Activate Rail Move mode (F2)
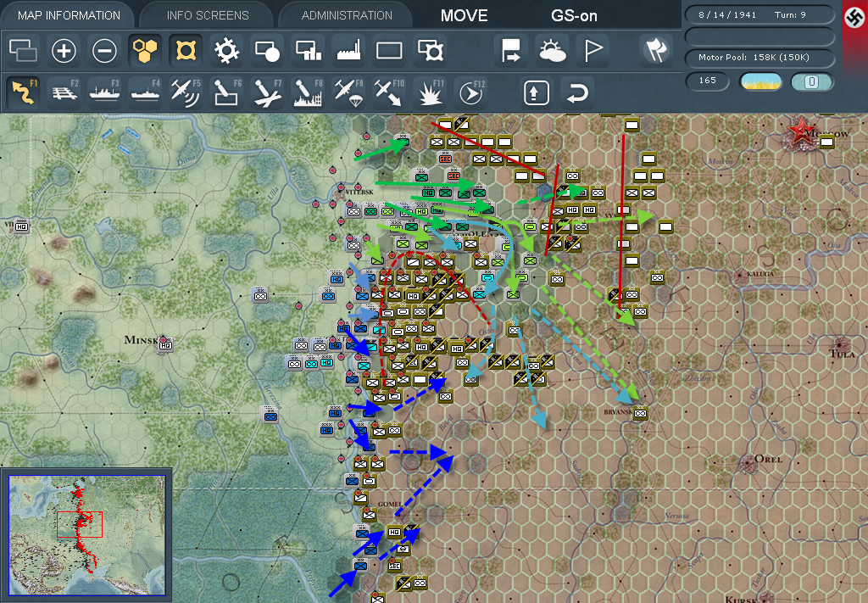 click(x=64, y=92)
